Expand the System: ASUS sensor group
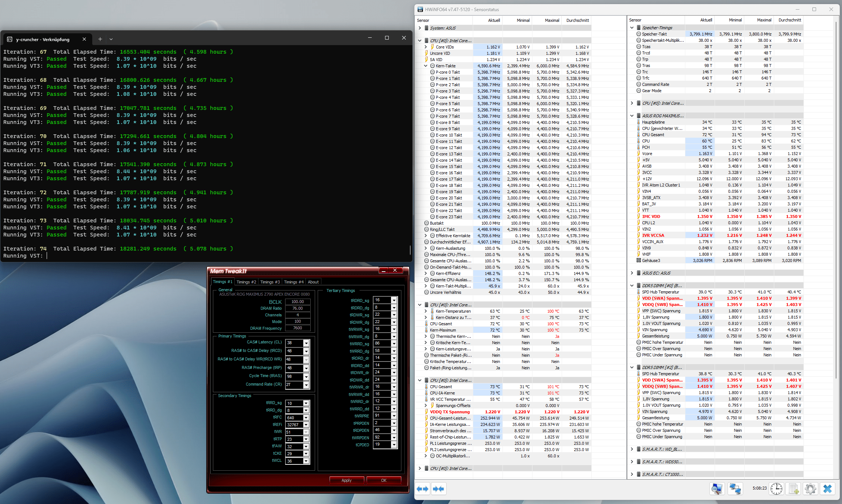 click(x=420, y=28)
